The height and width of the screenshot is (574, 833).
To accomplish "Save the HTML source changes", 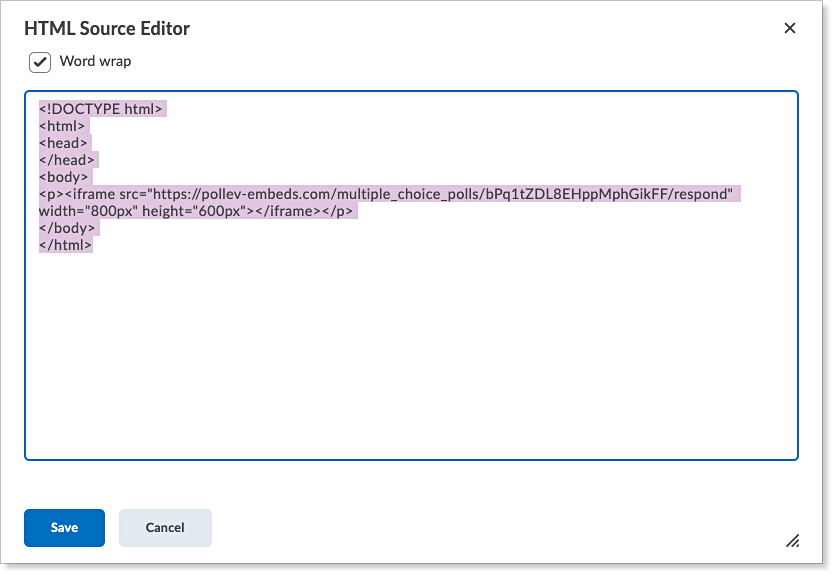I will click(x=64, y=527).
